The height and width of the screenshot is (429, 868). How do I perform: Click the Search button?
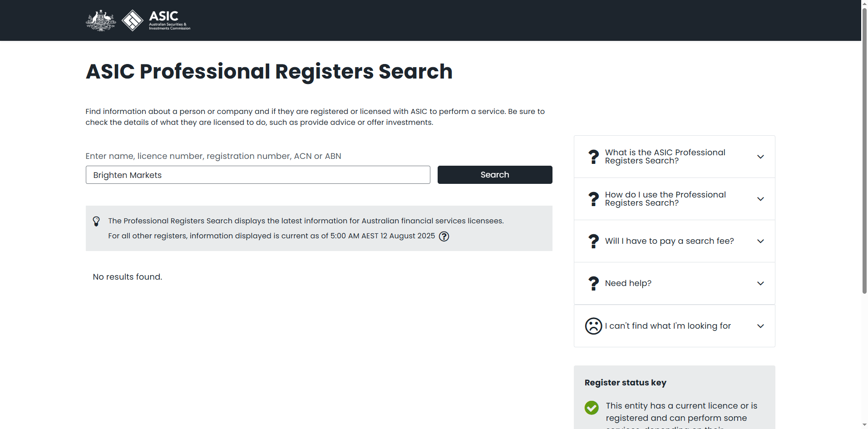coord(495,175)
